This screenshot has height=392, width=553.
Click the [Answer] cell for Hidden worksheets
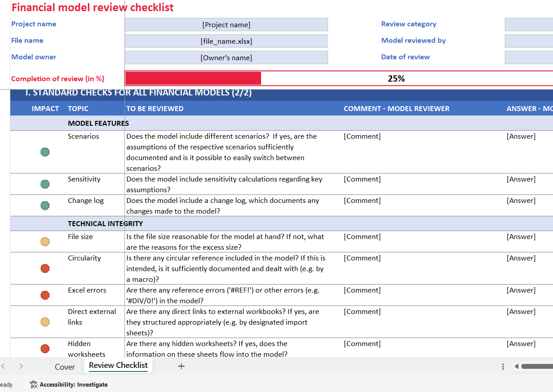tap(521, 344)
